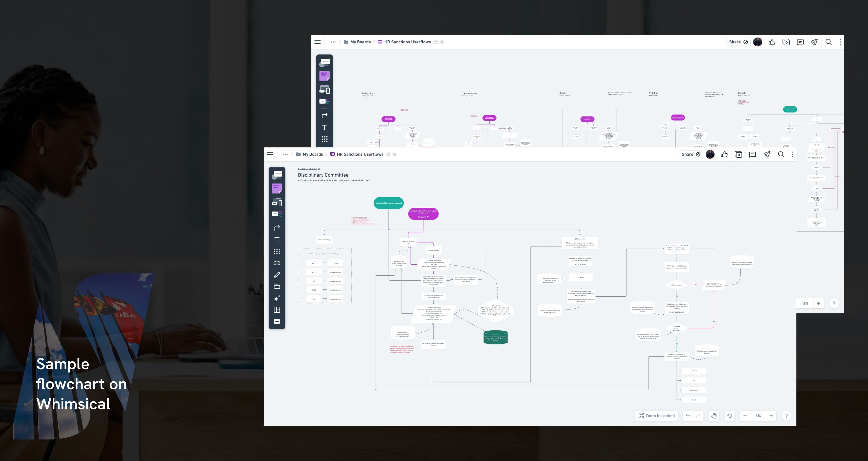
Task: Toggle hand pan tool in bottom bar
Action: [x=714, y=416]
